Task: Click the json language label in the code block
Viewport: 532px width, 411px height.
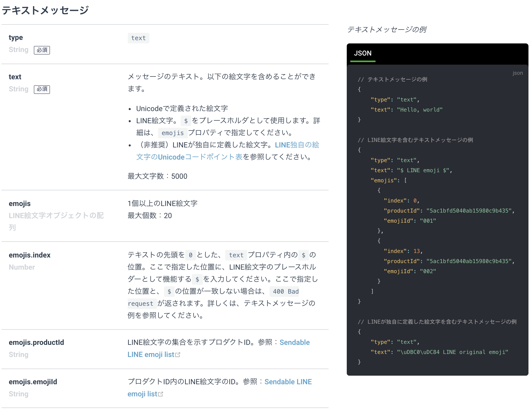Action: [x=517, y=73]
